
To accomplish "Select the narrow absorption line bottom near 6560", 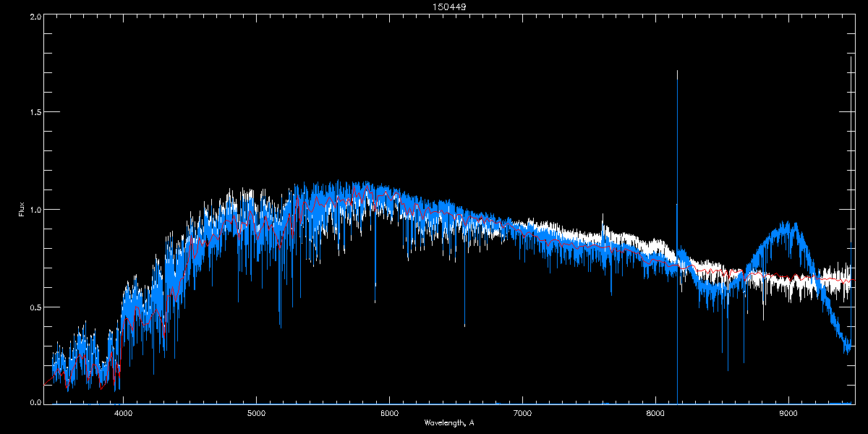I will [x=464, y=325].
